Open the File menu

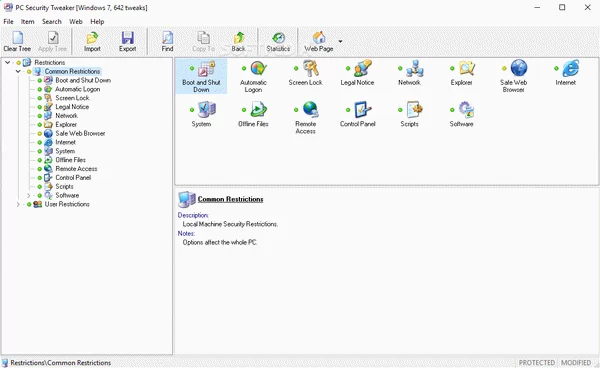click(x=8, y=21)
